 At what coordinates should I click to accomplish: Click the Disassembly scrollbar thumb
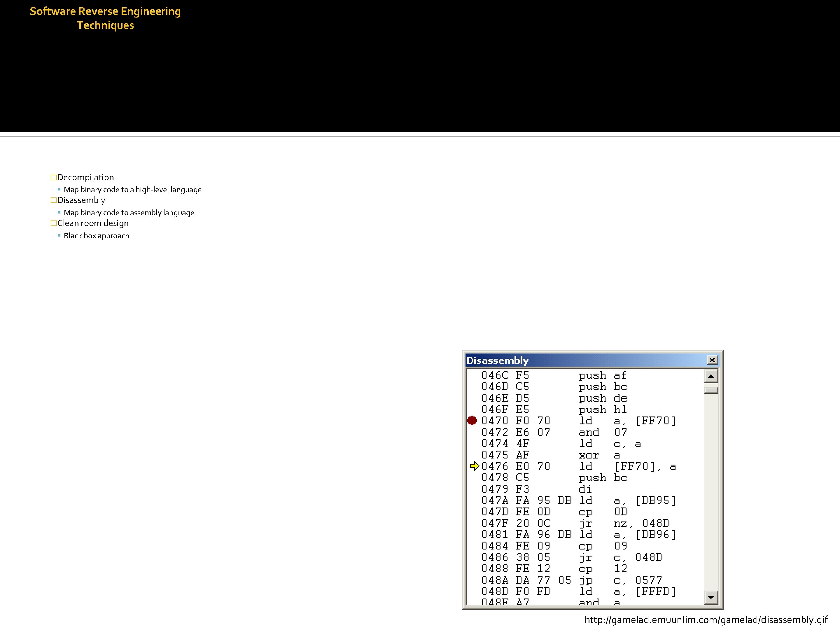711,390
